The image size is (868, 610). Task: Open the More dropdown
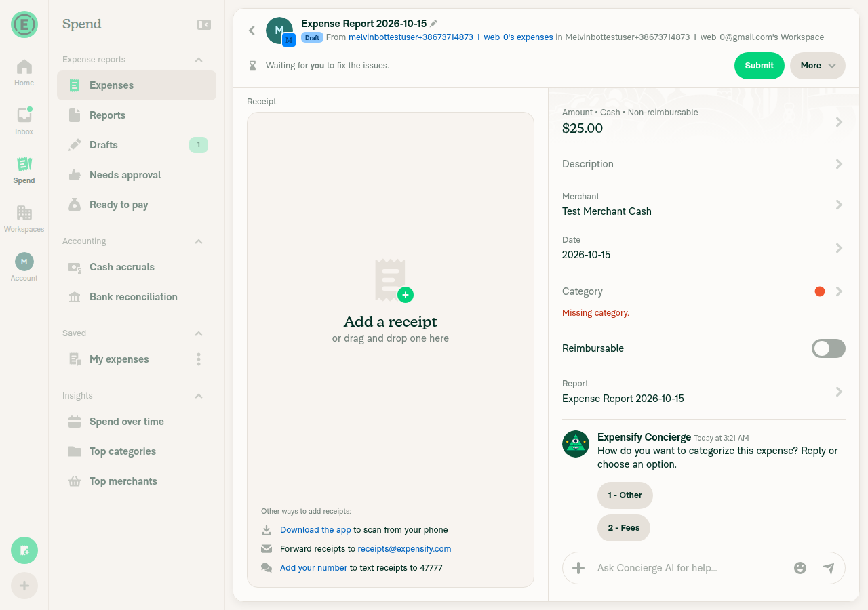(818, 66)
